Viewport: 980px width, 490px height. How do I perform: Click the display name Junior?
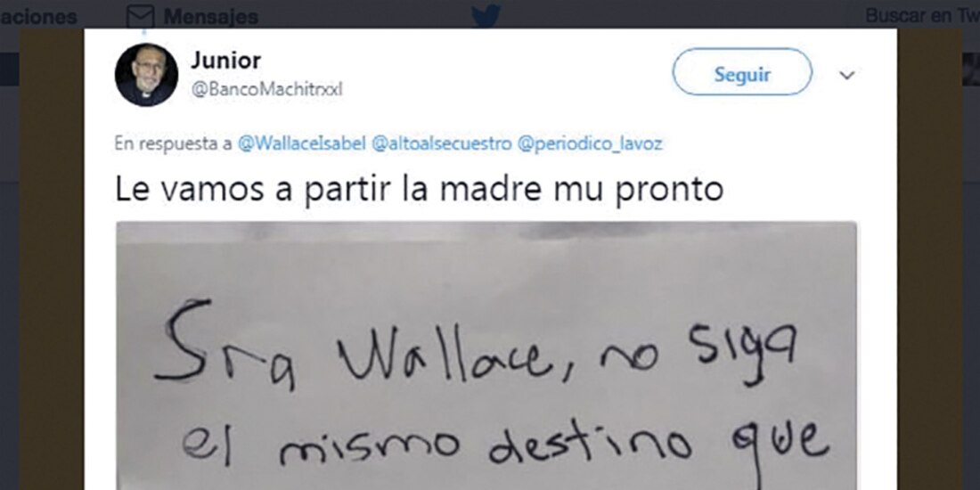point(225,61)
